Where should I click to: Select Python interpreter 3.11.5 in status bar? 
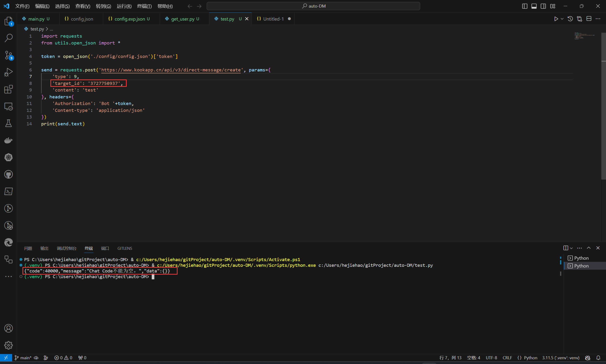pos(561,358)
